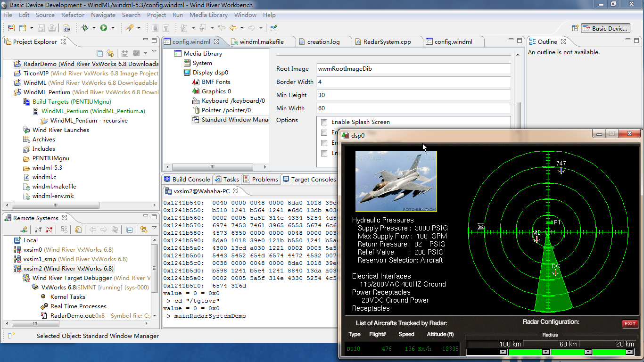Click the Last Edit Location icon
The height and width of the screenshot is (362, 644).
coord(221,28)
